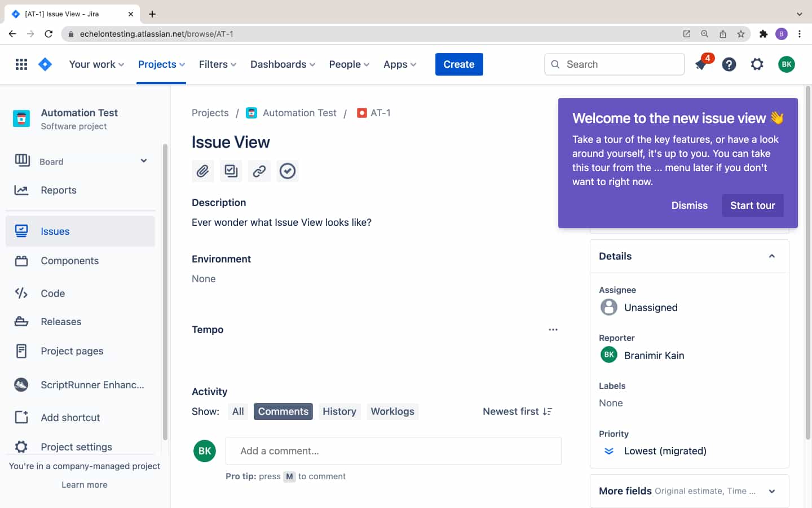Click the Create button

tap(458, 64)
